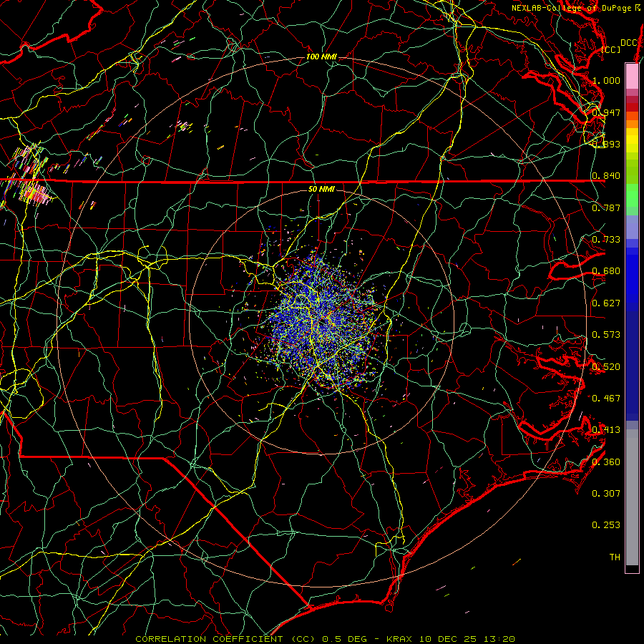Click the [CC] unit label above the scale
The width and height of the screenshot is (644, 644).
(611, 49)
